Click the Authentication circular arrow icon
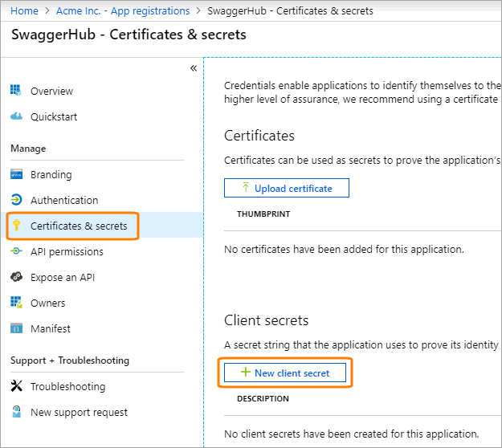The image size is (502, 448). (x=16, y=200)
